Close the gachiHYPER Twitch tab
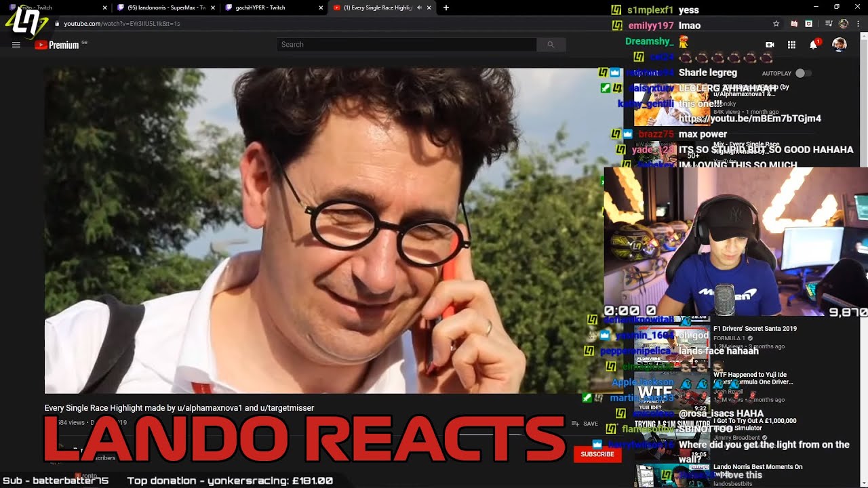 tap(321, 7)
